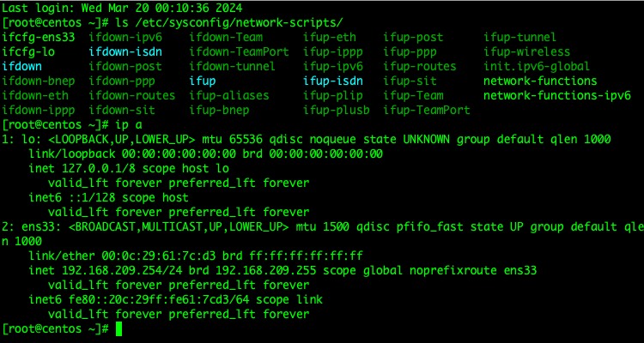
Task: Click the network-functions-ipv6 filename
Action: pos(556,95)
